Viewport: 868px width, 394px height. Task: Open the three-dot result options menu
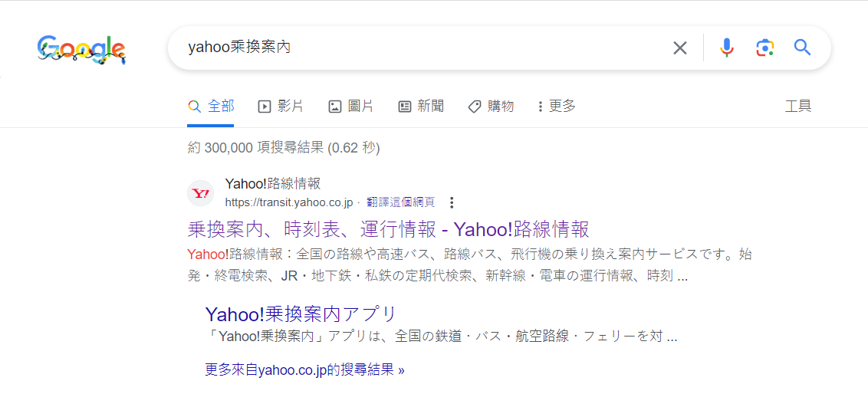click(452, 202)
